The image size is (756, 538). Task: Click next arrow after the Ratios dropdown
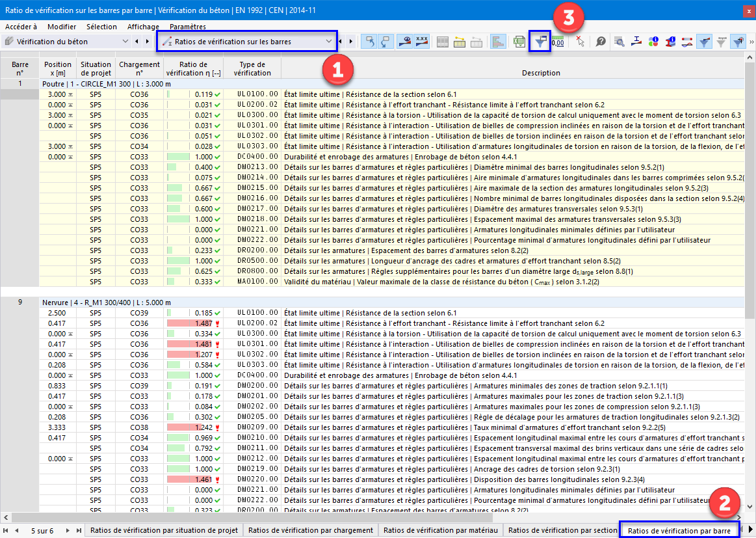pos(351,42)
